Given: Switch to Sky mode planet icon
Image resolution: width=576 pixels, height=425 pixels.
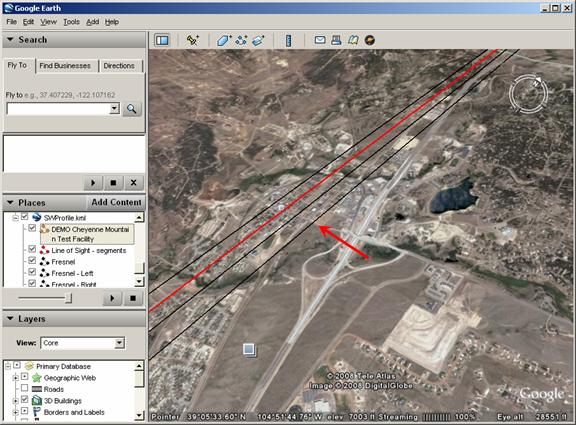Looking at the screenshot, I should coord(370,40).
